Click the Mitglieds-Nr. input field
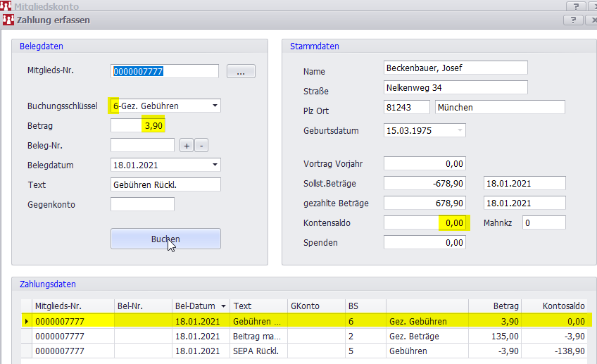597x364 pixels. 165,71
